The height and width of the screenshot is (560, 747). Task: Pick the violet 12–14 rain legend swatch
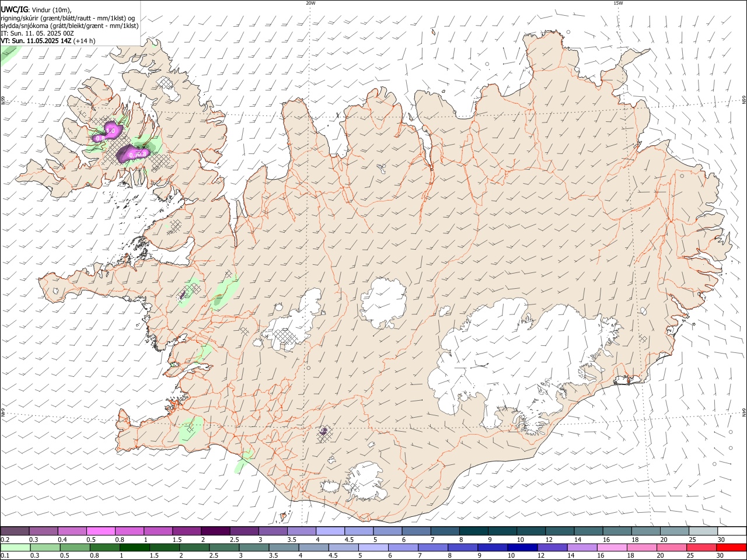552,548
